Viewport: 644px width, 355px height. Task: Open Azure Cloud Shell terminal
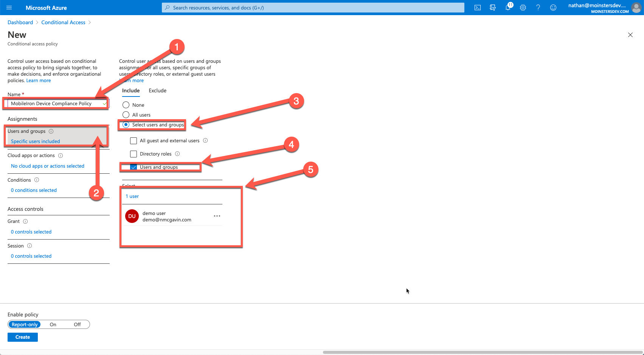click(x=478, y=8)
